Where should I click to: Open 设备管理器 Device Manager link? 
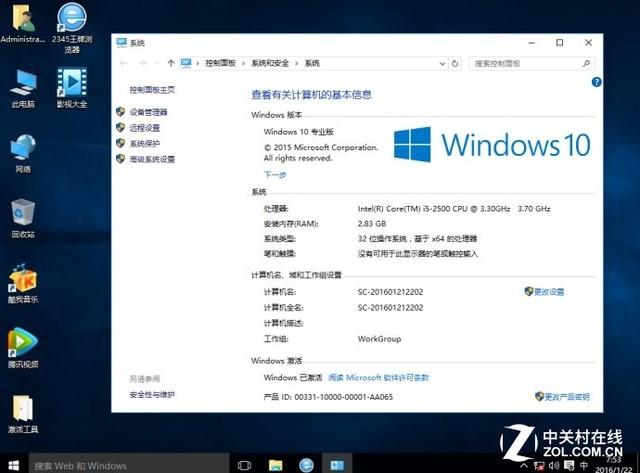click(x=149, y=112)
